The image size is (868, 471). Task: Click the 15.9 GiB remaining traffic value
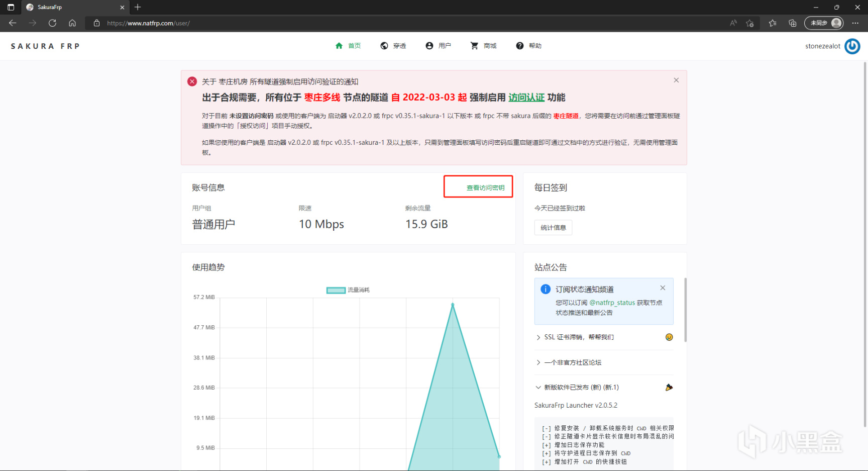point(426,224)
